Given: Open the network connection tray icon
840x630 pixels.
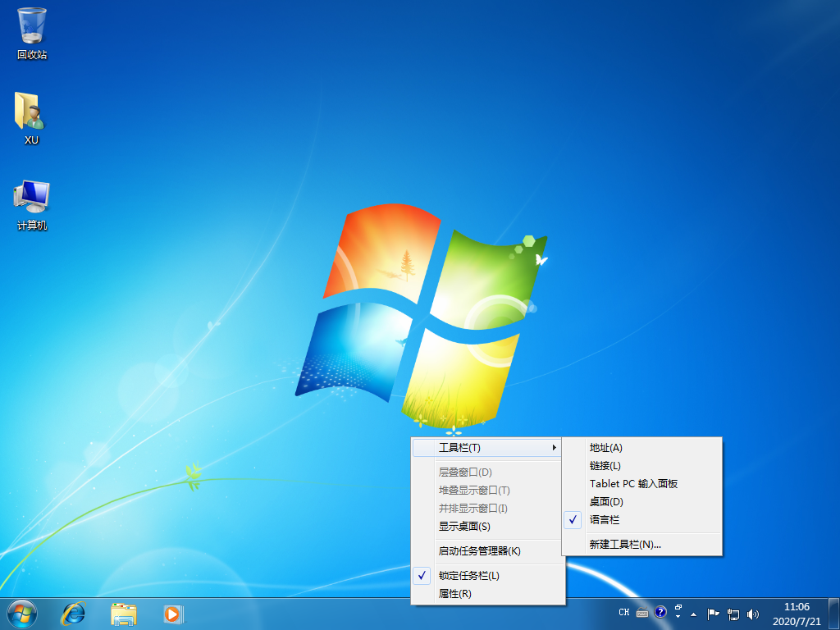Looking at the screenshot, I should (733, 614).
